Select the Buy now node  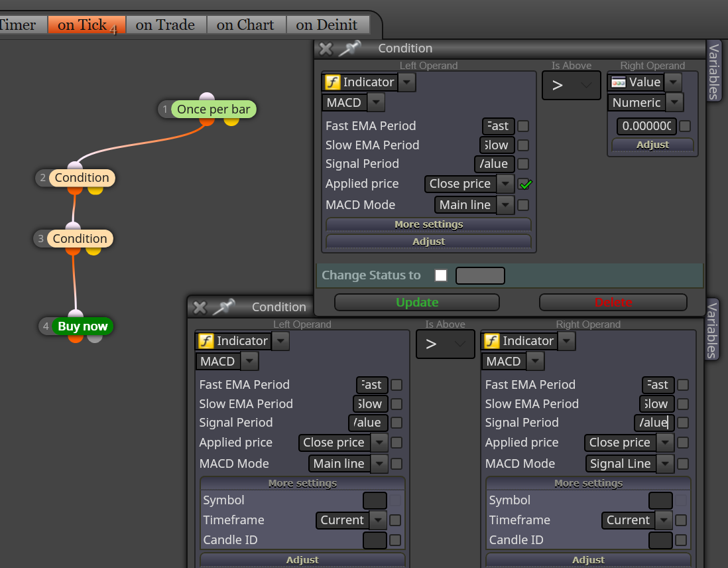(x=83, y=326)
